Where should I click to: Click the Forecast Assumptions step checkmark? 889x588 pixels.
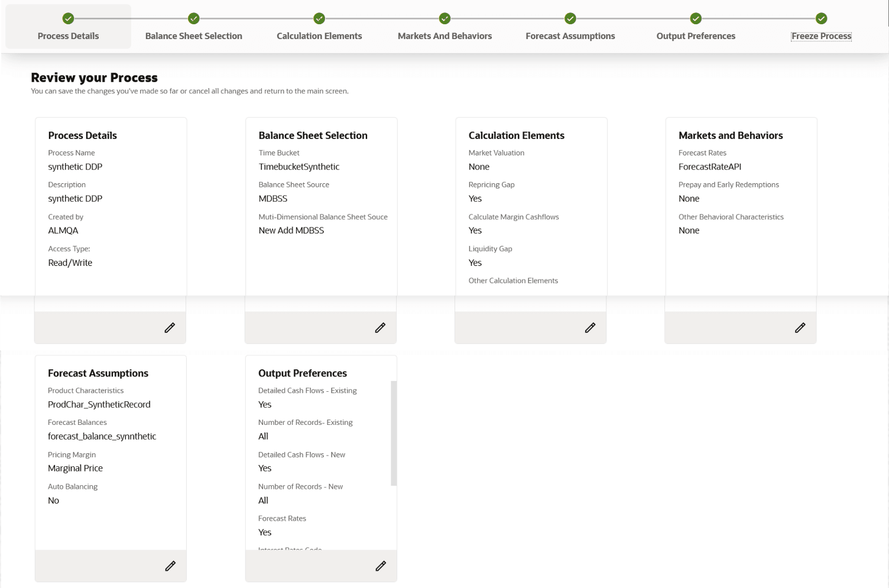click(570, 18)
